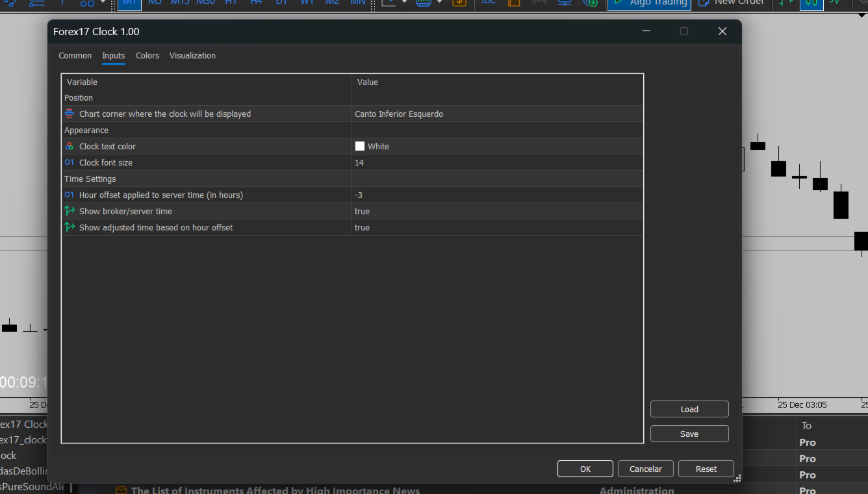Open 'The List of Instruments Affected' news message
This screenshot has height=494, width=868.
[275, 490]
